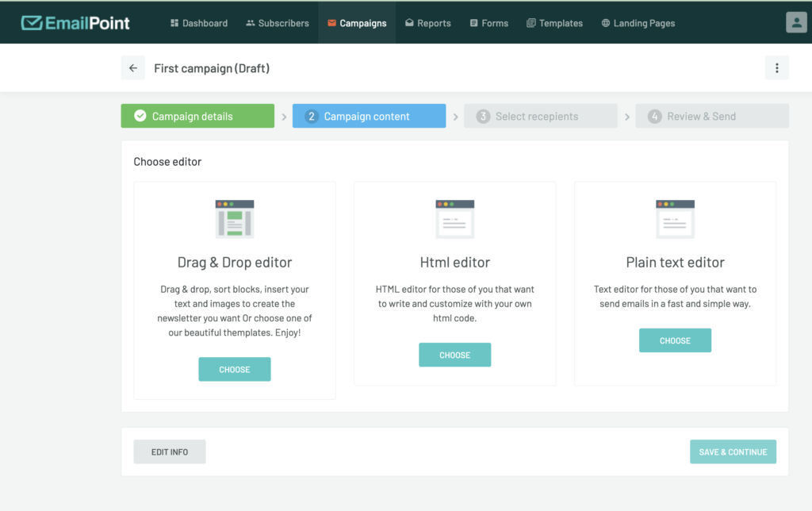Click Save & Continue
This screenshot has width=812, height=511.
(733, 451)
